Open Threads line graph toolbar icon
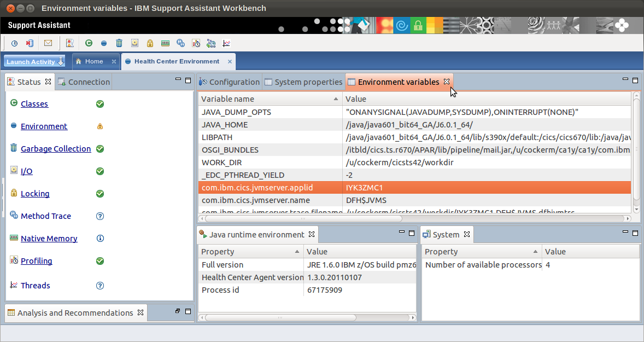Screen dimensions: 644x342 [226, 43]
